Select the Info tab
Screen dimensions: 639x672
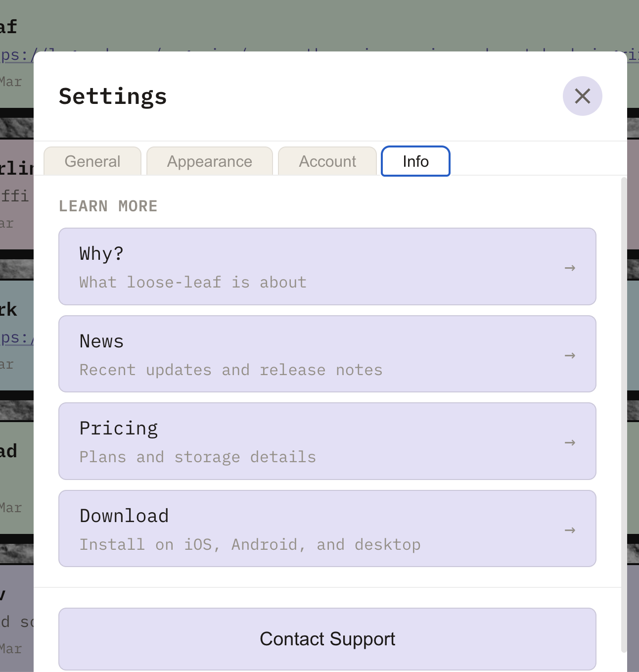pos(415,161)
